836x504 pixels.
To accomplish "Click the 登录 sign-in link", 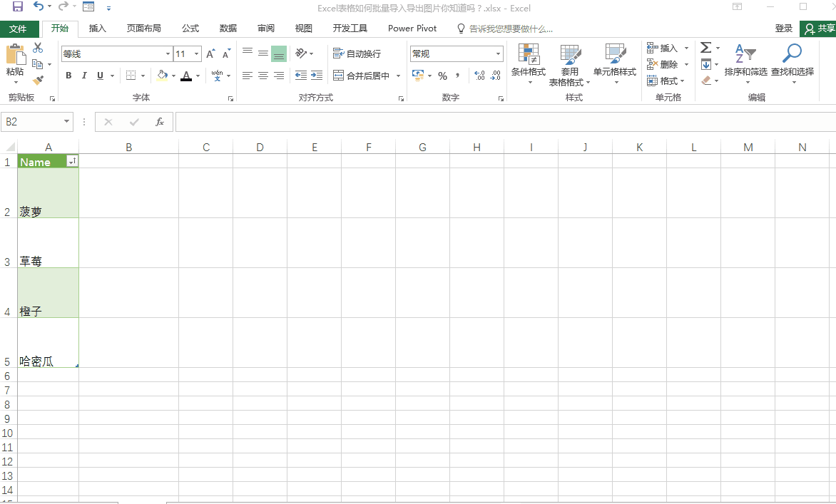I will (783, 29).
